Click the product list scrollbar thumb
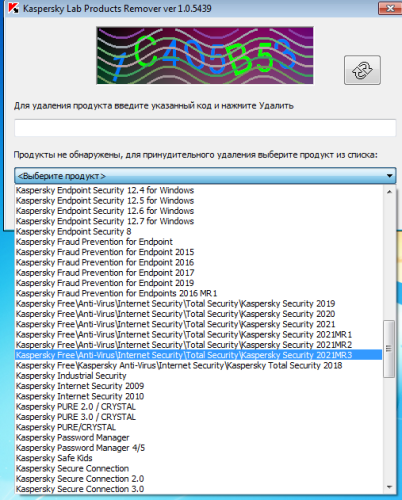The height and width of the screenshot is (500, 402). click(x=389, y=349)
